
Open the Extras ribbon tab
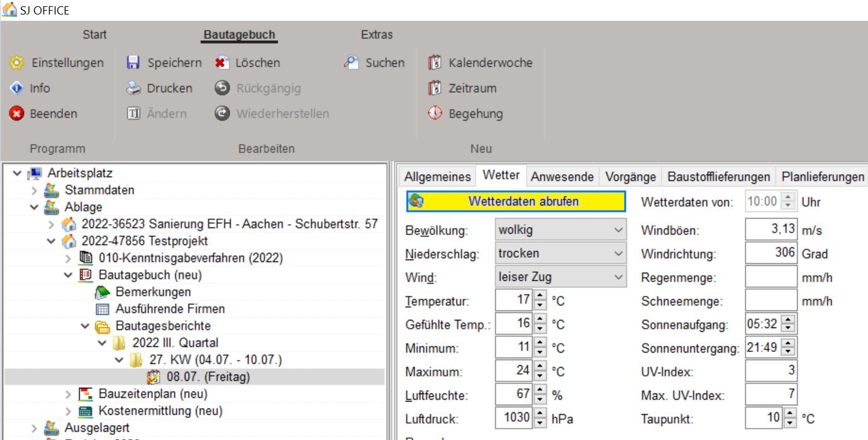[376, 35]
